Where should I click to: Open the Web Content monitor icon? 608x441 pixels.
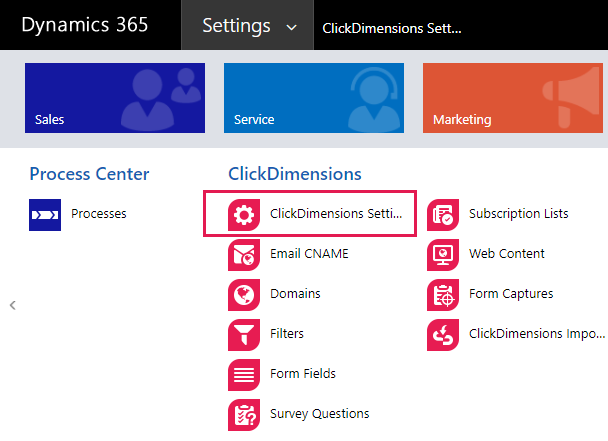443,255
